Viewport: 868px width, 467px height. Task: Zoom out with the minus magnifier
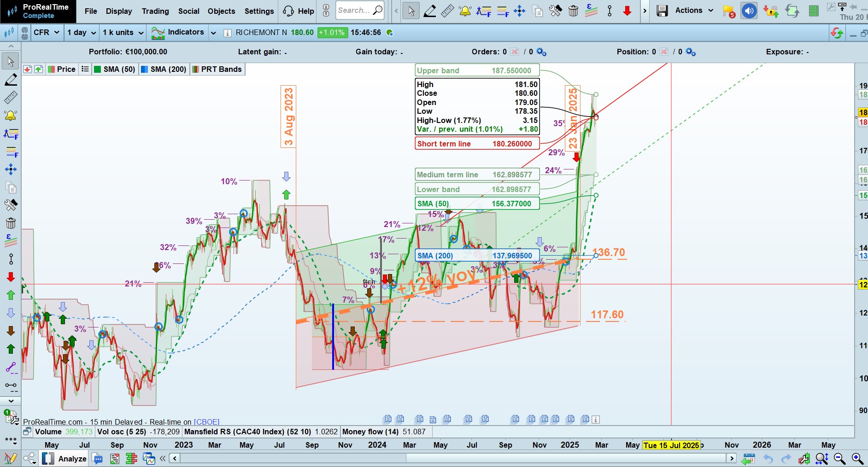(x=840, y=459)
